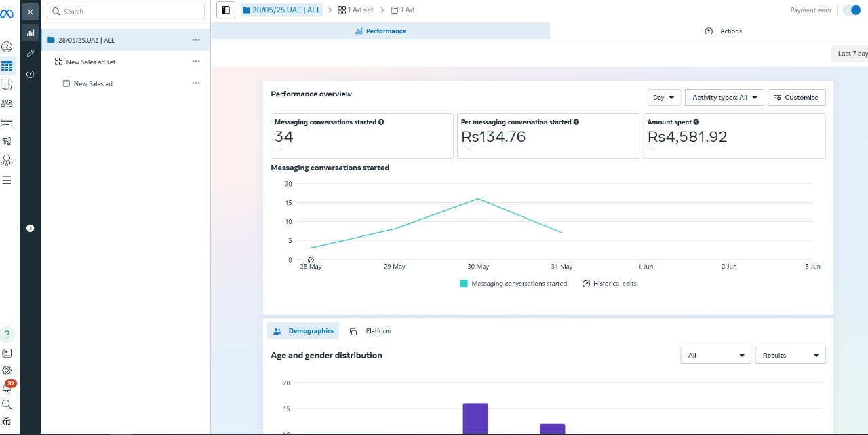Viewport: 868px width, 435px height.
Task: Select the clock history icon
Action: coord(31,74)
